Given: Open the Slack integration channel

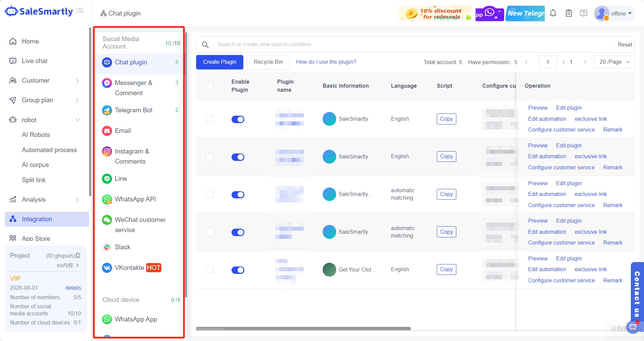Looking at the screenshot, I should pyautogui.click(x=123, y=247).
